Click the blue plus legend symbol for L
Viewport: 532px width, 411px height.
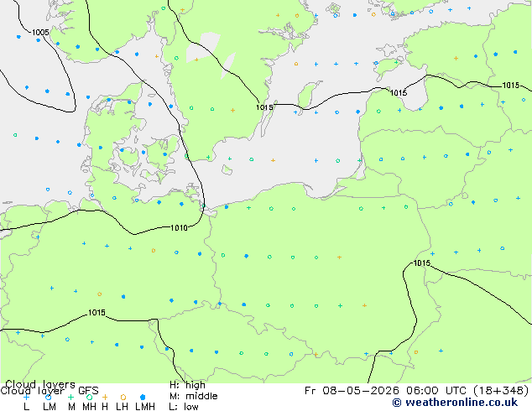(x=26, y=397)
